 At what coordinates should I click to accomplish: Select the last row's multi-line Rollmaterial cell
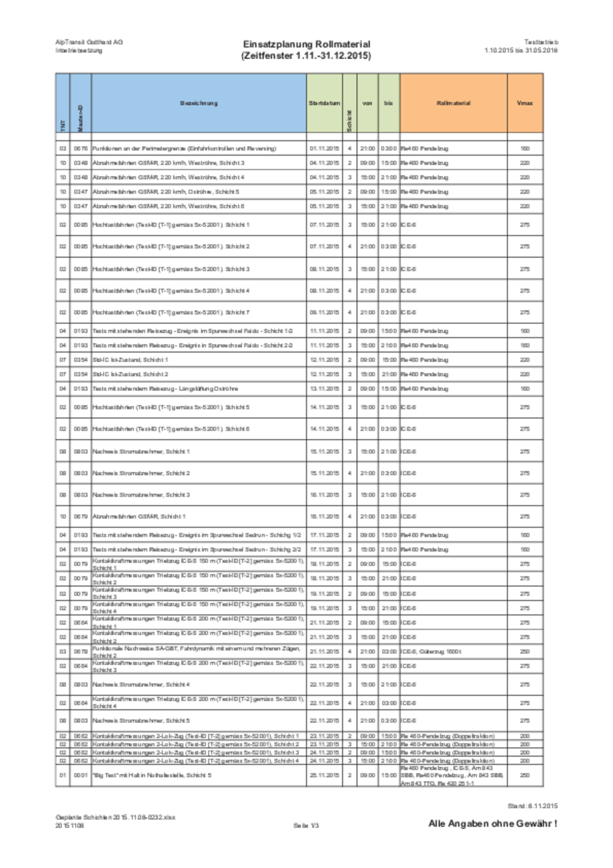click(x=453, y=775)
